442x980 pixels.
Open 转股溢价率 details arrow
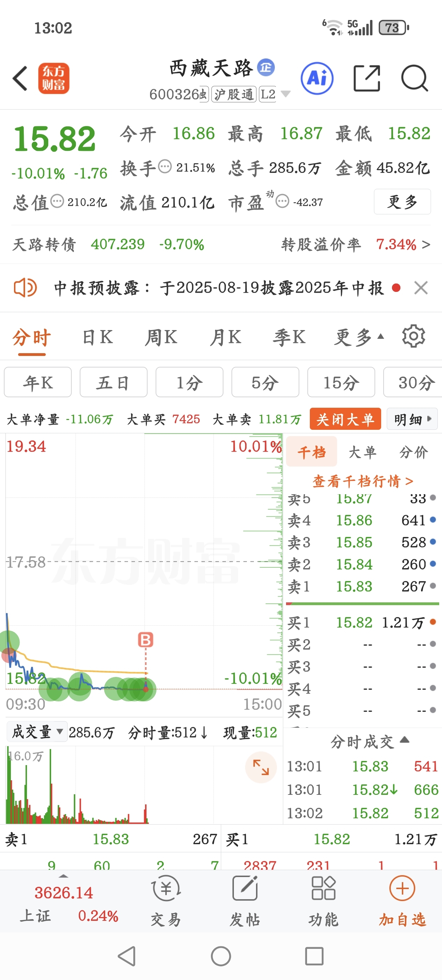(x=426, y=244)
